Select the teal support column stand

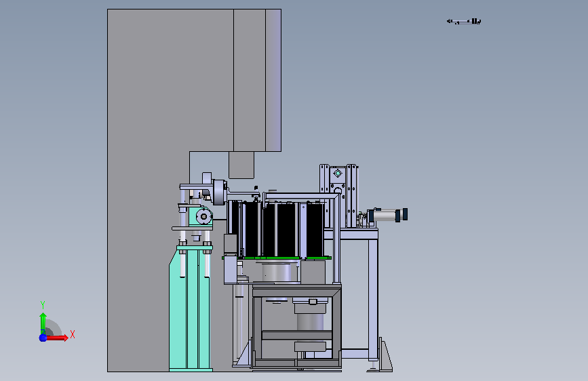click(x=190, y=308)
